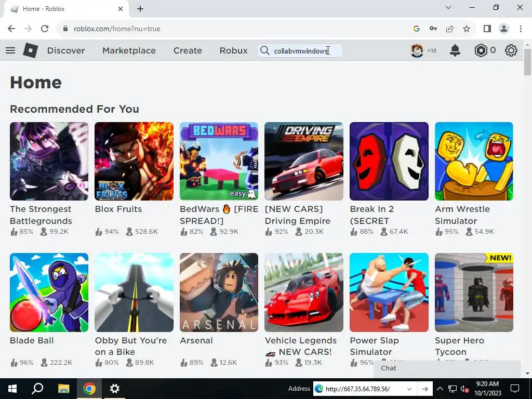
Task: Open the Roblox hamburger navigation menu
Action: [x=10, y=50]
